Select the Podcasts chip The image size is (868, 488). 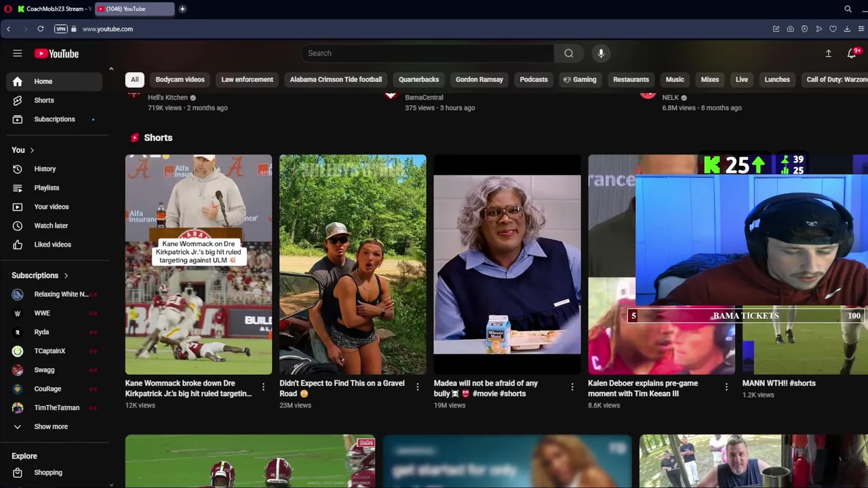click(x=534, y=79)
